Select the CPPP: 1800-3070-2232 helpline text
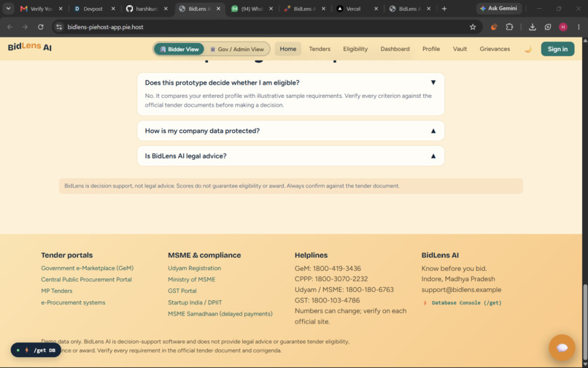The width and height of the screenshot is (588, 368). click(x=331, y=279)
